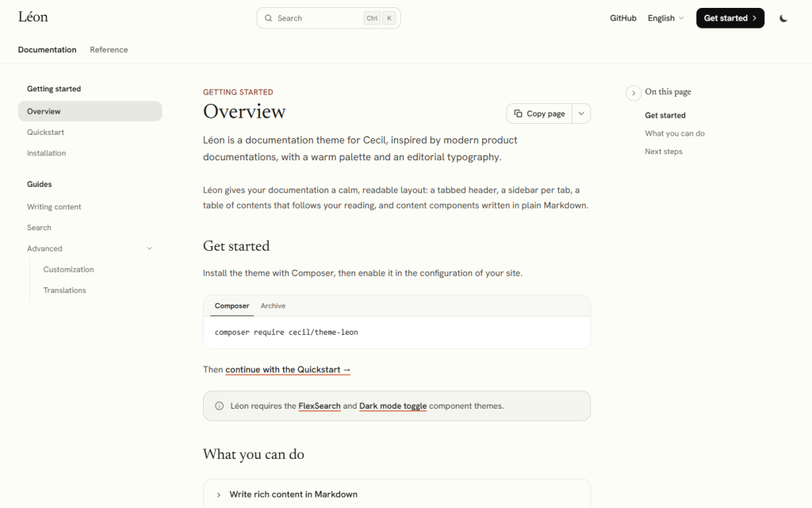Image resolution: width=812 pixels, height=508 pixels.
Task: Select the Composer code tab
Action: coord(232,306)
